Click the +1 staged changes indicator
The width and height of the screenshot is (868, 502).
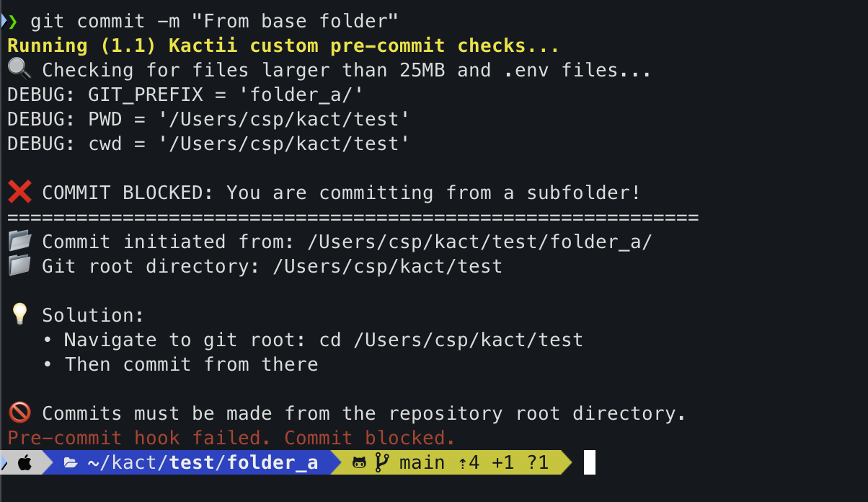[x=503, y=462]
